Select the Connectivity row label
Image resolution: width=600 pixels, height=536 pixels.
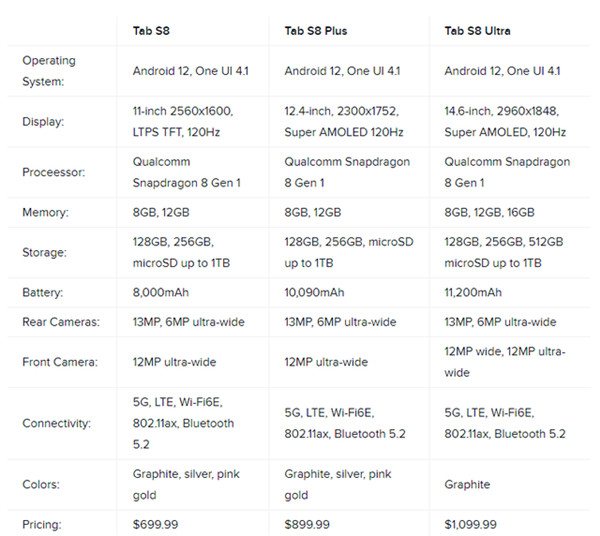pos(56,424)
